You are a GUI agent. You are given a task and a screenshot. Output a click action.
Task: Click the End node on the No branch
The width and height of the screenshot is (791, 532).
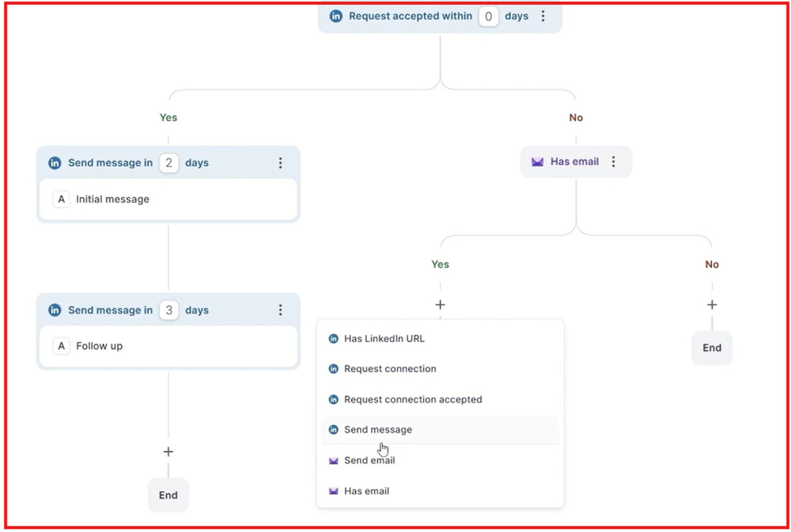712,348
